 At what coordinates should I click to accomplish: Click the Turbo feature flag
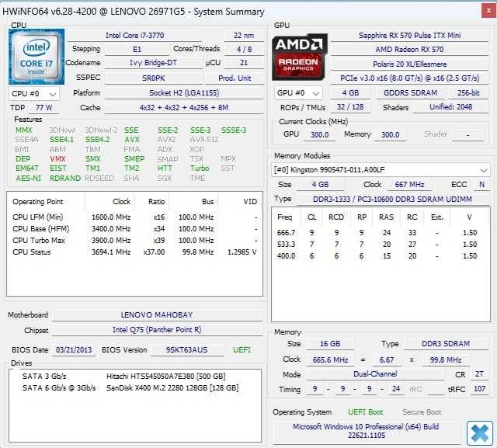[200, 168]
